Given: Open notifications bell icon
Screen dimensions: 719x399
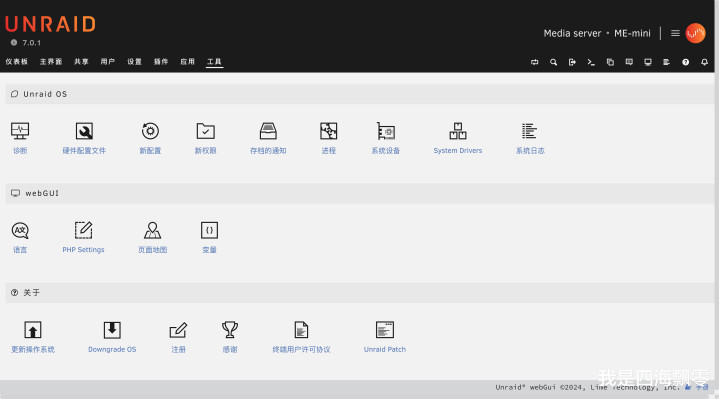Looking at the screenshot, I should pyautogui.click(x=704, y=62).
